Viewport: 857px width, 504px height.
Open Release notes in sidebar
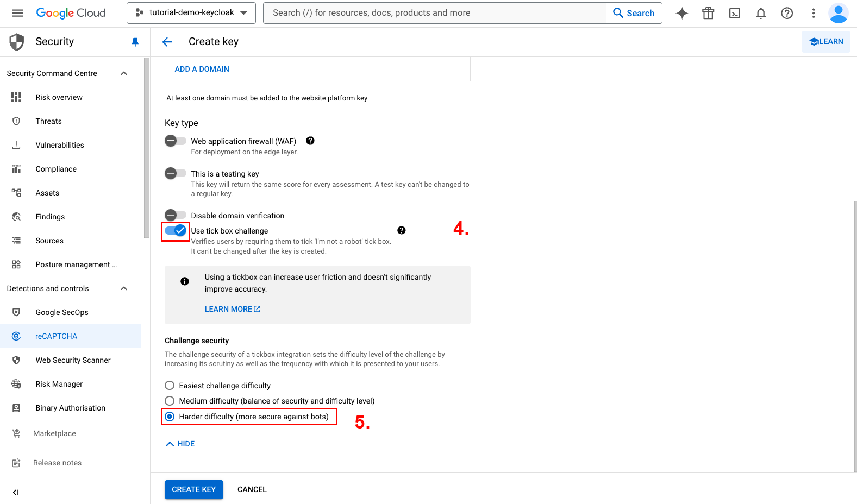click(x=75, y=463)
